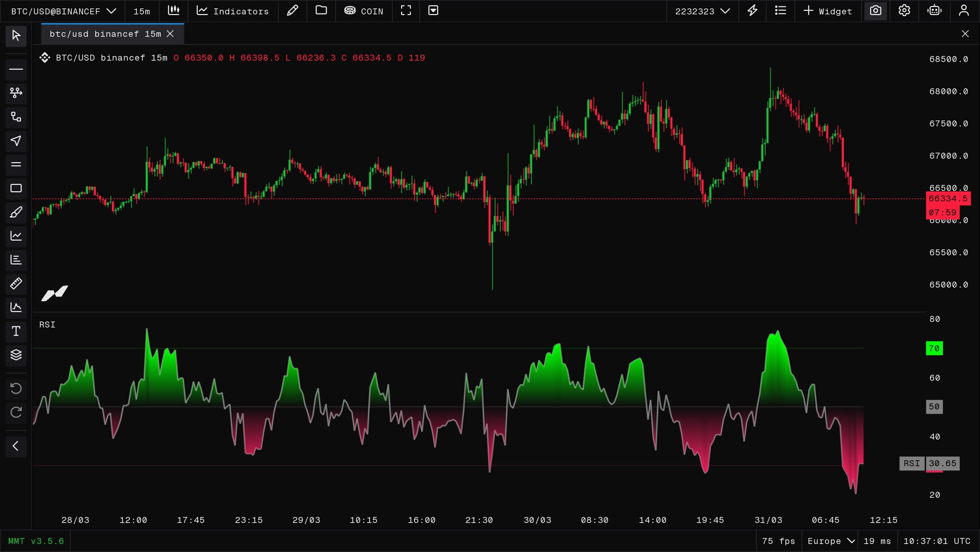This screenshot has width=980, height=552.
Task: Click the RSI 50 midline level label
Action: click(934, 407)
